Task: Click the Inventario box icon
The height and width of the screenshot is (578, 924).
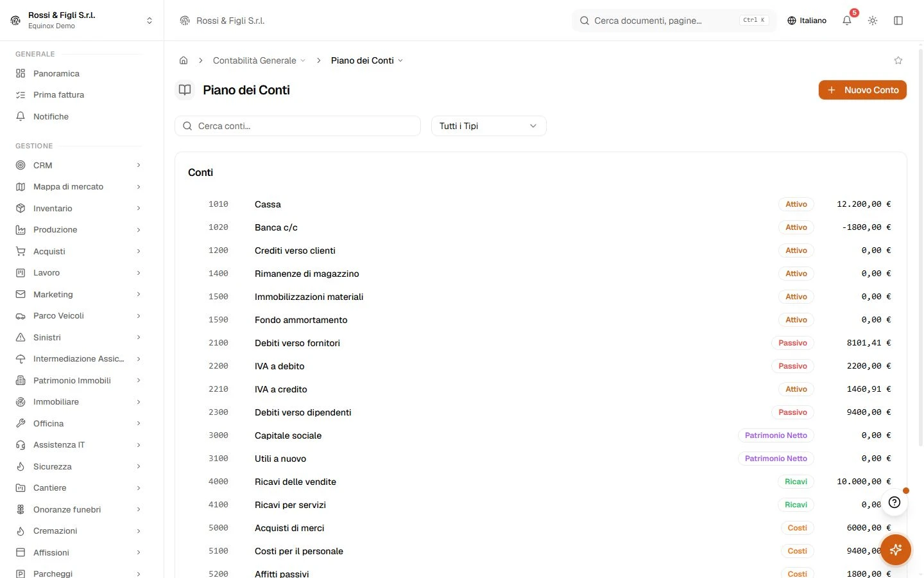Action: point(21,208)
